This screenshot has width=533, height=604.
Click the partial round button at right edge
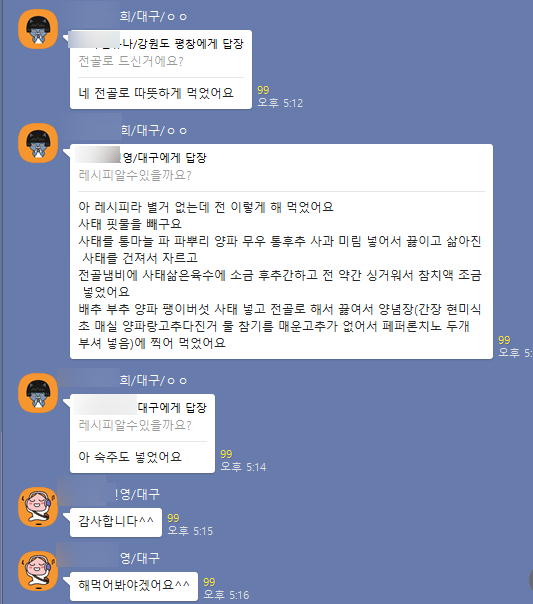click(531, 579)
